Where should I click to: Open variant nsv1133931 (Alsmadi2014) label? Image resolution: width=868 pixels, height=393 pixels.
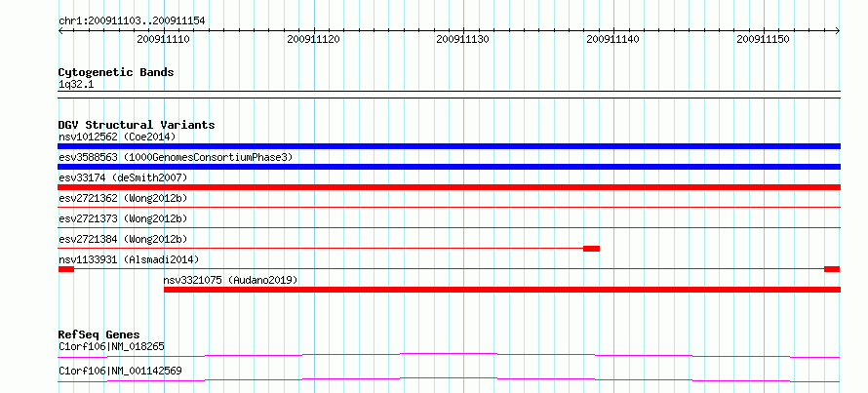(x=129, y=259)
